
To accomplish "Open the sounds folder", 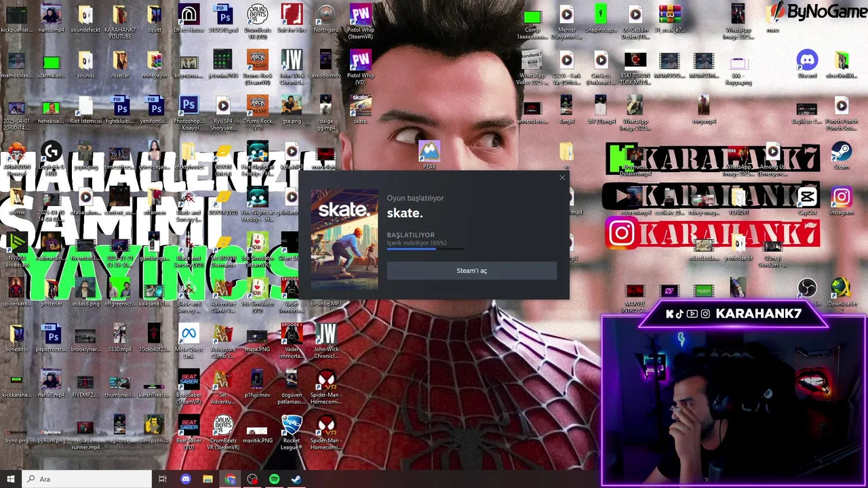I will (x=85, y=64).
